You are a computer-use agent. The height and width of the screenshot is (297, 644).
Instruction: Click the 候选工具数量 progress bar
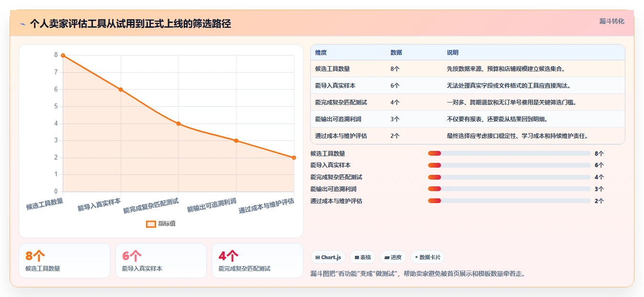pos(509,153)
